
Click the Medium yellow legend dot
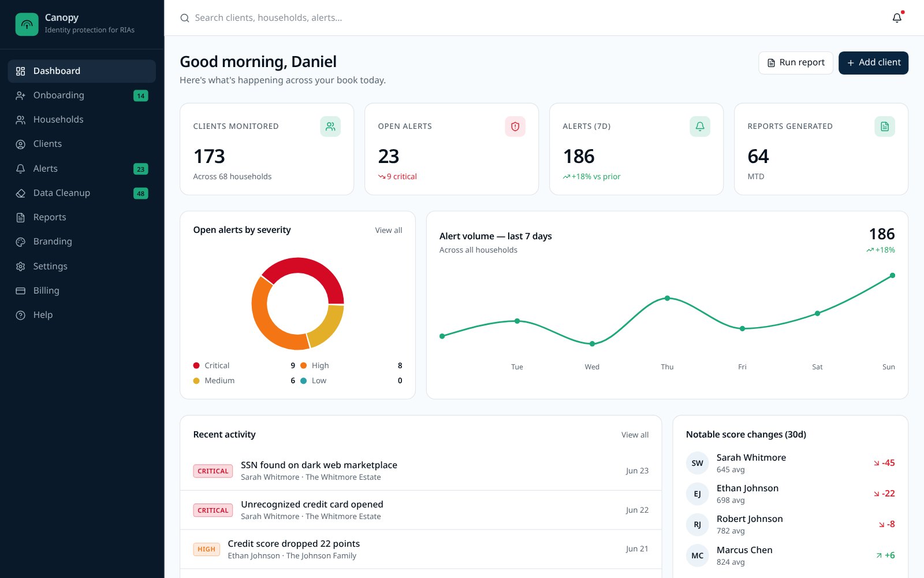coord(196,380)
